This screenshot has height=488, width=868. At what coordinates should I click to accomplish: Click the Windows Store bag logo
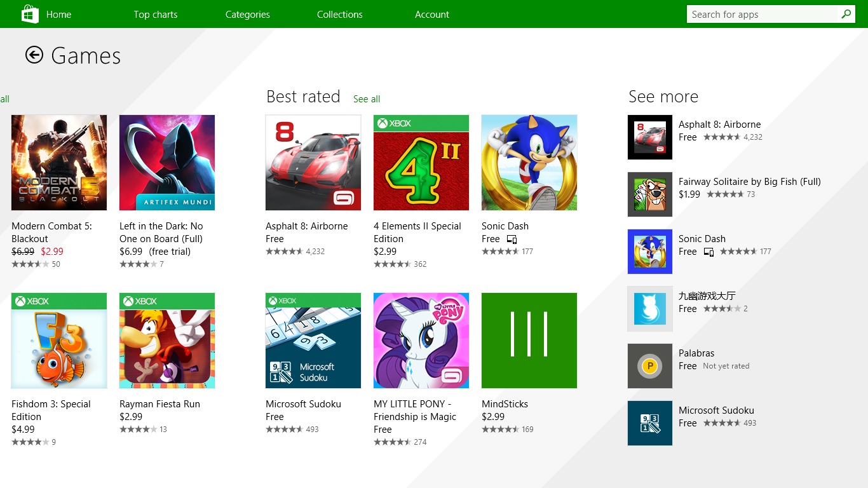point(30,14)
